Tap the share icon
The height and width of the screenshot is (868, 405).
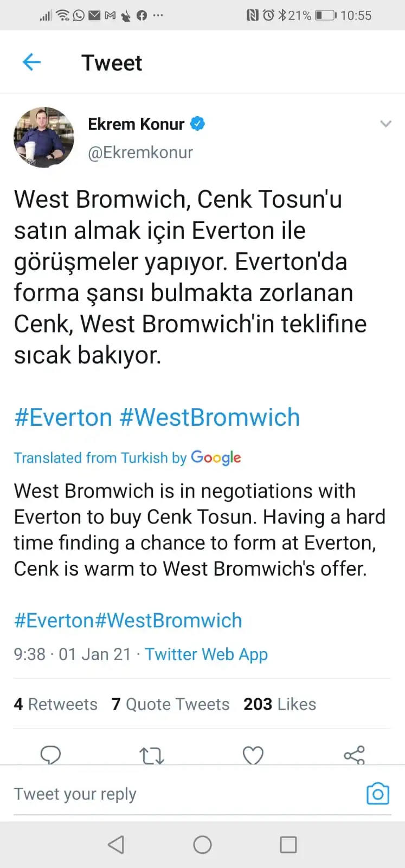354,755
